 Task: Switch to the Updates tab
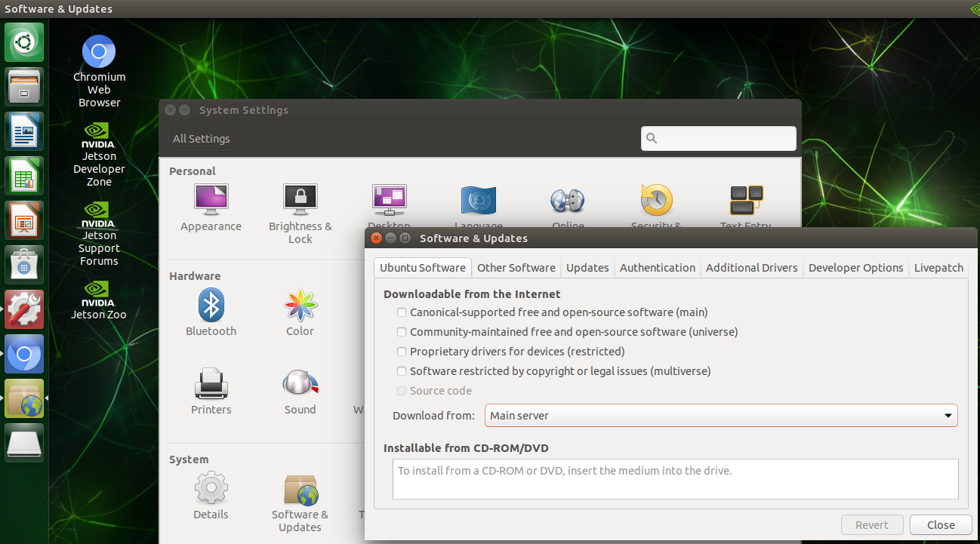pos(587,268)
